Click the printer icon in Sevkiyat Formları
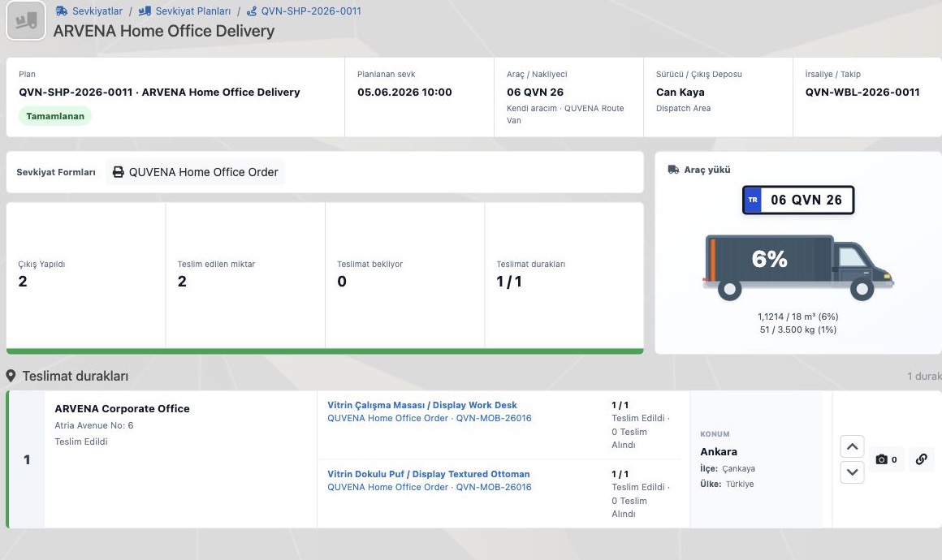 point(119,172)
